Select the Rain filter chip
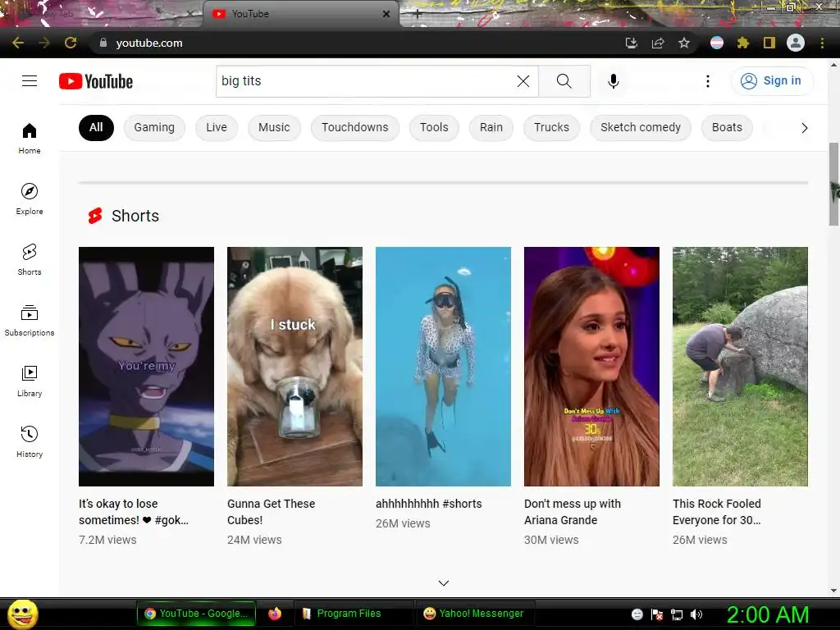The height and width of the screenshot is (630, 840). [491, 127]
